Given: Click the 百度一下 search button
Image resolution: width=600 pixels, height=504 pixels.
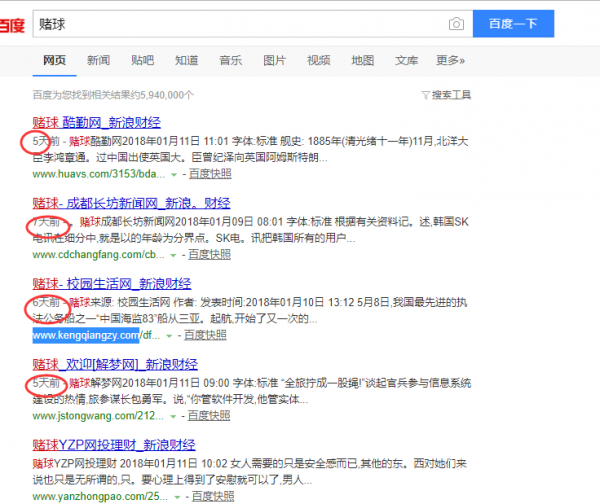Looking at the screenshot, I should 519,23.
